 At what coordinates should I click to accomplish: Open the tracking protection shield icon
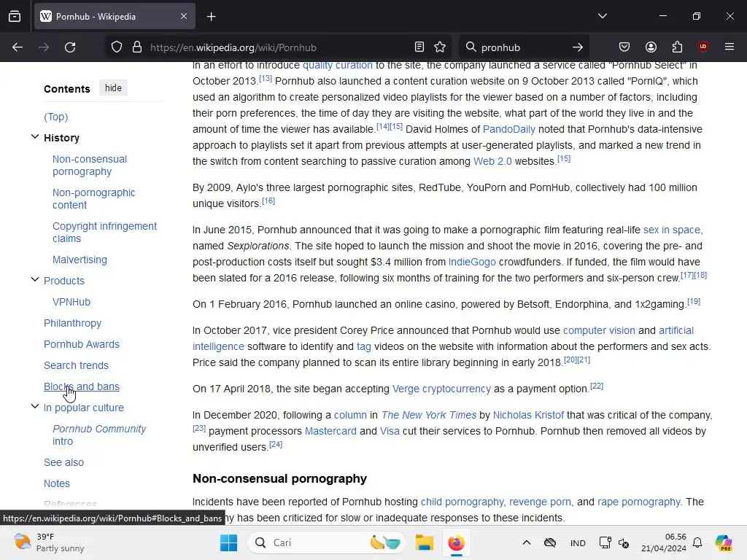117,47
